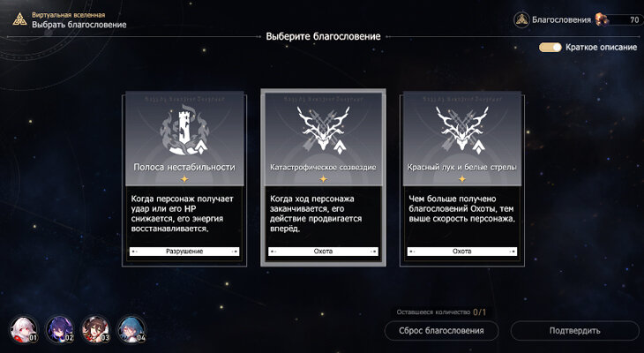Viewport: 644px width, 353px height.
Task: Click the cosmic fragments currency icon
Action: point(602,19)
